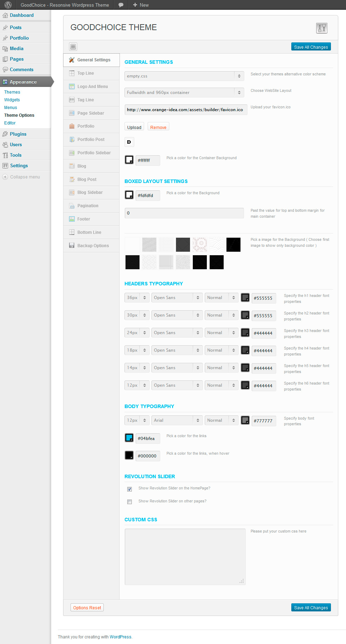Click the General Settings tab icon
Image resolution: width=346 pixels, height=644 pixels.
[x=72, y=60]
